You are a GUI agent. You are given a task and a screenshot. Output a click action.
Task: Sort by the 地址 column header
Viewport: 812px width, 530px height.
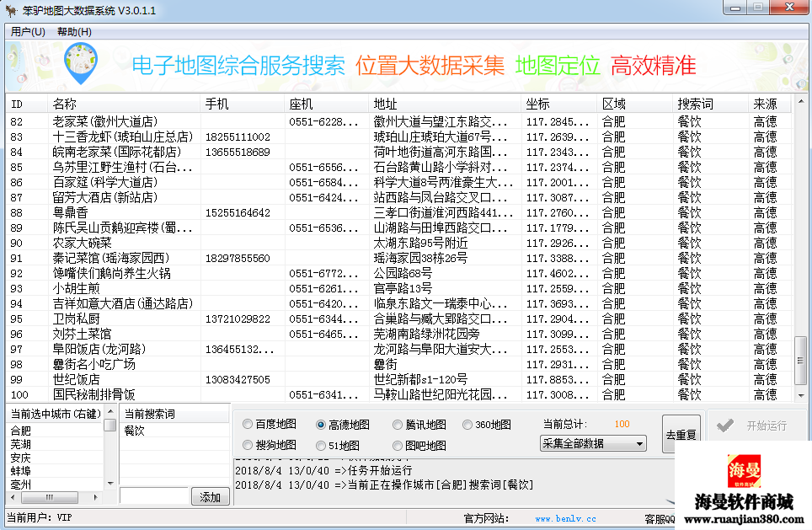point(444,104)
